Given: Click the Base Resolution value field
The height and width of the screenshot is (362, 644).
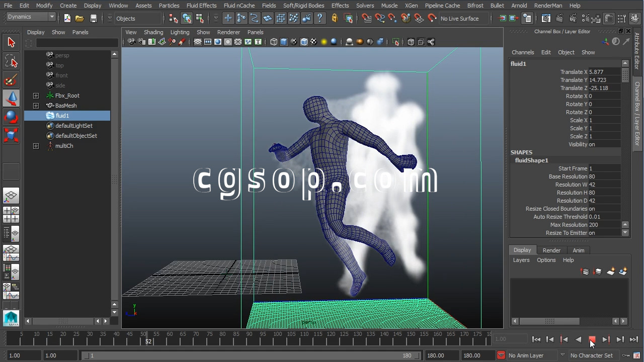Looking at the screenshot, I should click(x=605, y=176).
